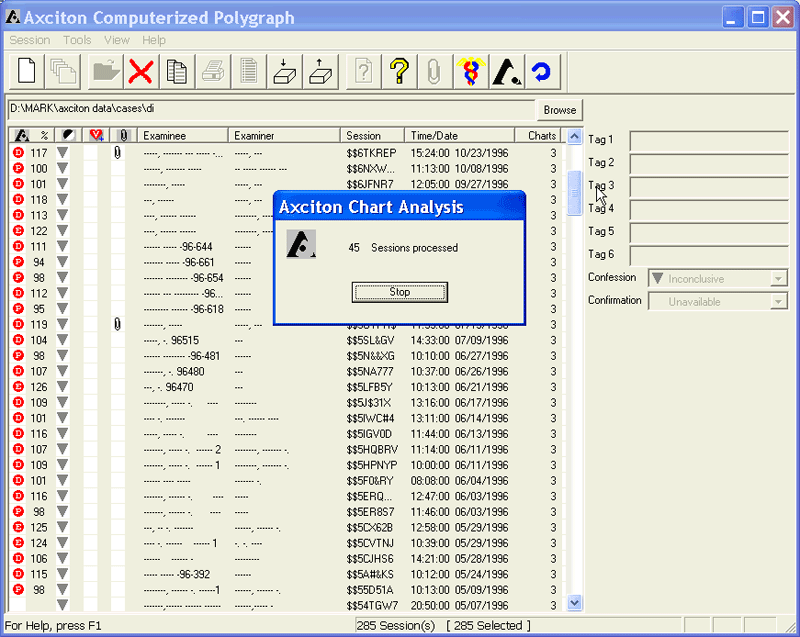Click the Tag 2 input field
Viewport: 800px width, 637px height.
(709, 164)
